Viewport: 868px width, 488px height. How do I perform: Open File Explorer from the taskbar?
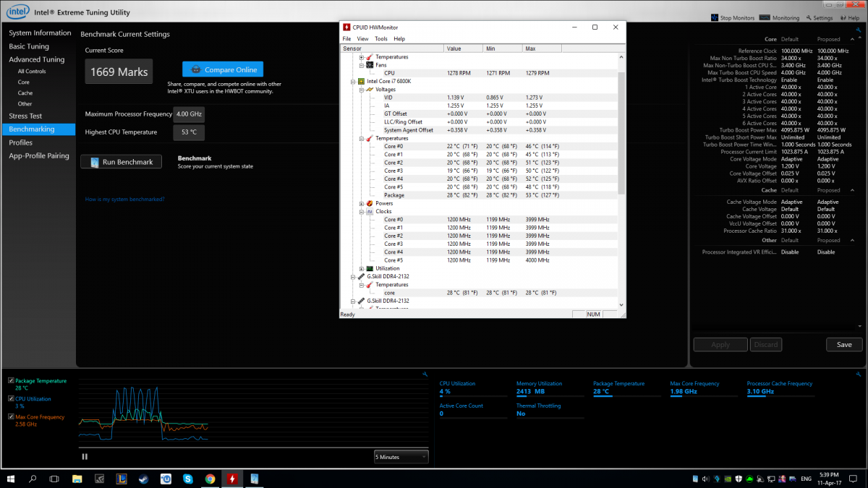point(77,479)
